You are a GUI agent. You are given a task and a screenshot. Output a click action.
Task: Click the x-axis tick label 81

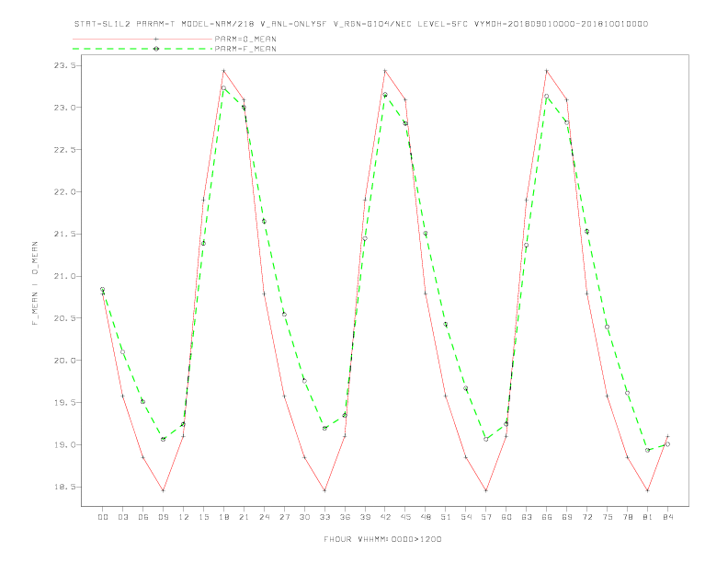pos(648,517)
